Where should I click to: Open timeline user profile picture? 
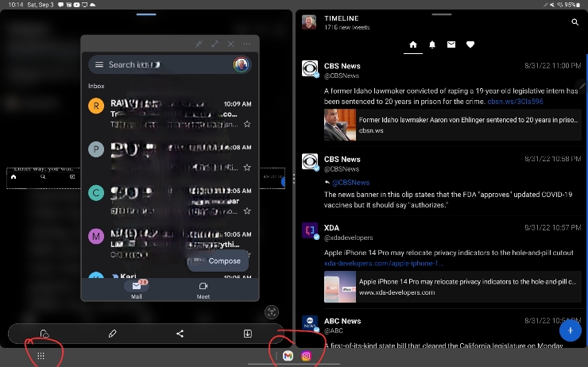coord(309,22)
